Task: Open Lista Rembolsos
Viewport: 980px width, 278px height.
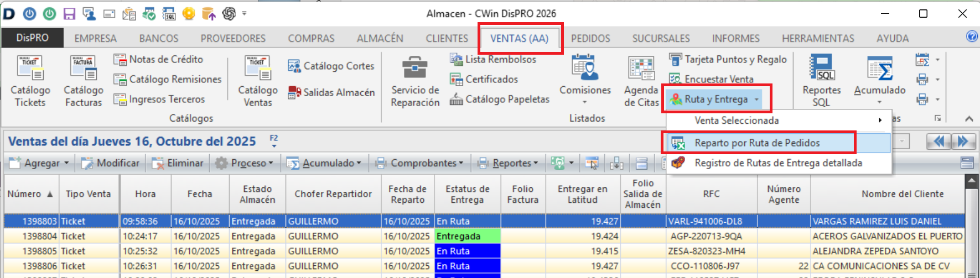Action: (492, 59)
